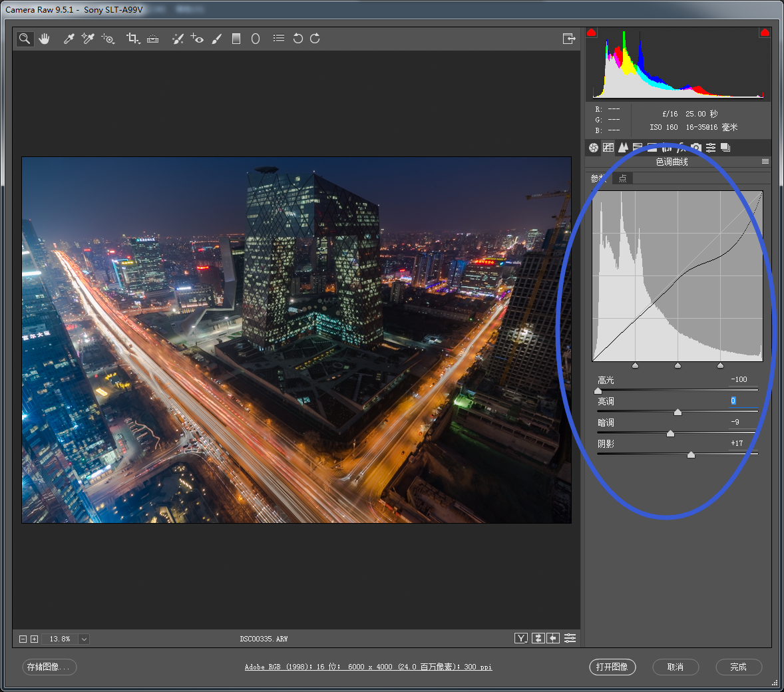The height and width of the screenshot is (692, 784).
Task: Toggle shadow clipping warning in histogram
Action: 591,33
